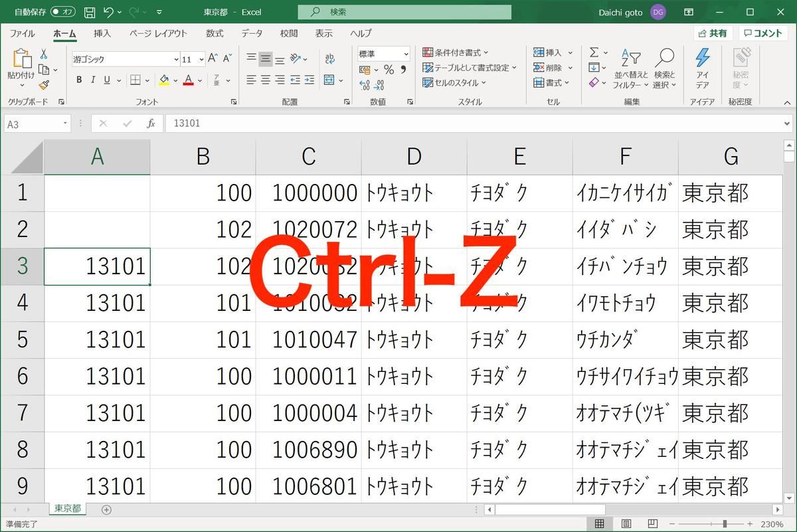
Task: Open the font size dropdown showing 11
Action: (201, 59)
